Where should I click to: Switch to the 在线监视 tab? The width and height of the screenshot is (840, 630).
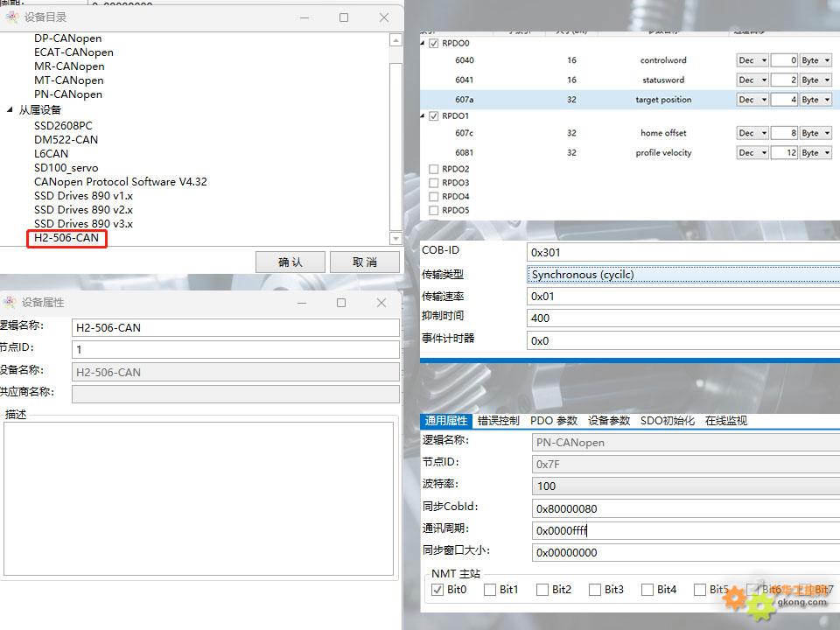pyautogui.click(x=726, y=421)
